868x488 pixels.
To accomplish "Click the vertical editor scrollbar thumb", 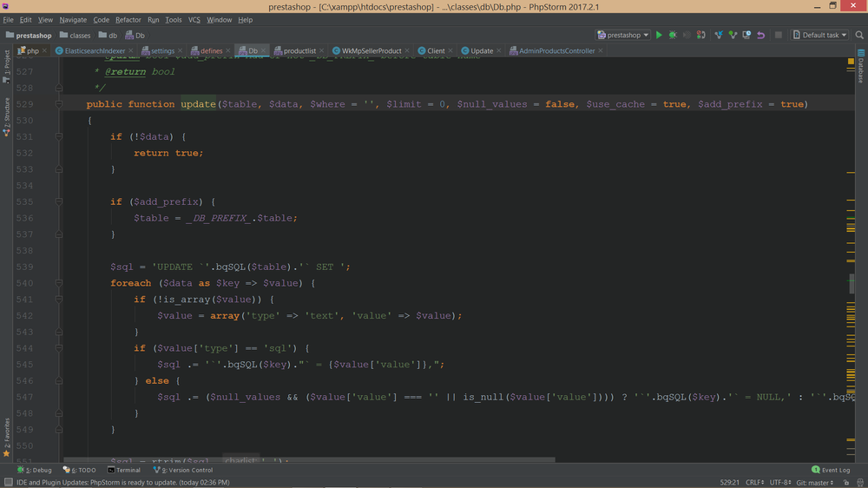I will (x=852, y=283).
